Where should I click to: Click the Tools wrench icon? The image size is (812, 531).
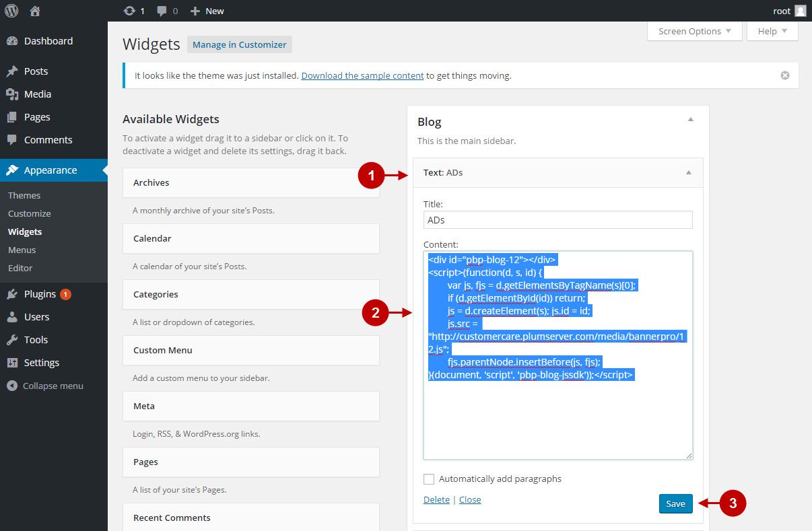[x=12, y=340]
